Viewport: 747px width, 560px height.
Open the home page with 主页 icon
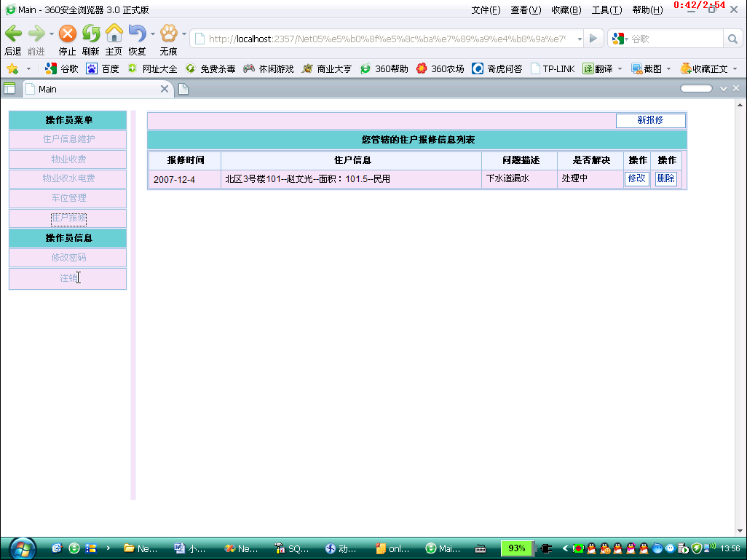[114, 33]
